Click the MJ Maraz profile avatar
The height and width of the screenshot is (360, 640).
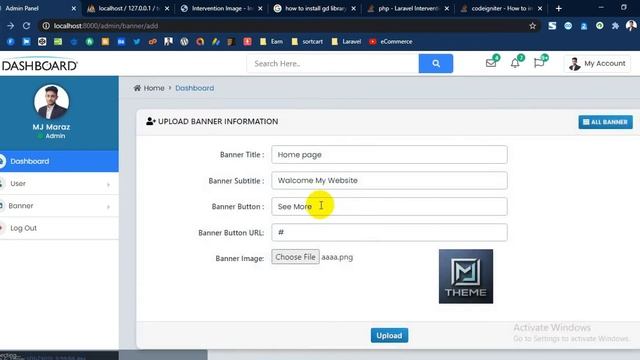(51, 102)
